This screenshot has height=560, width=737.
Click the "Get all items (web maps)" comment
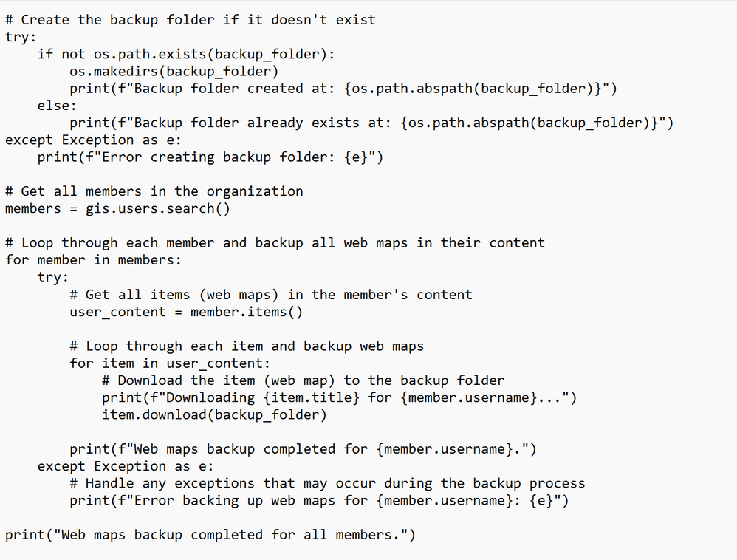(270, 295)
